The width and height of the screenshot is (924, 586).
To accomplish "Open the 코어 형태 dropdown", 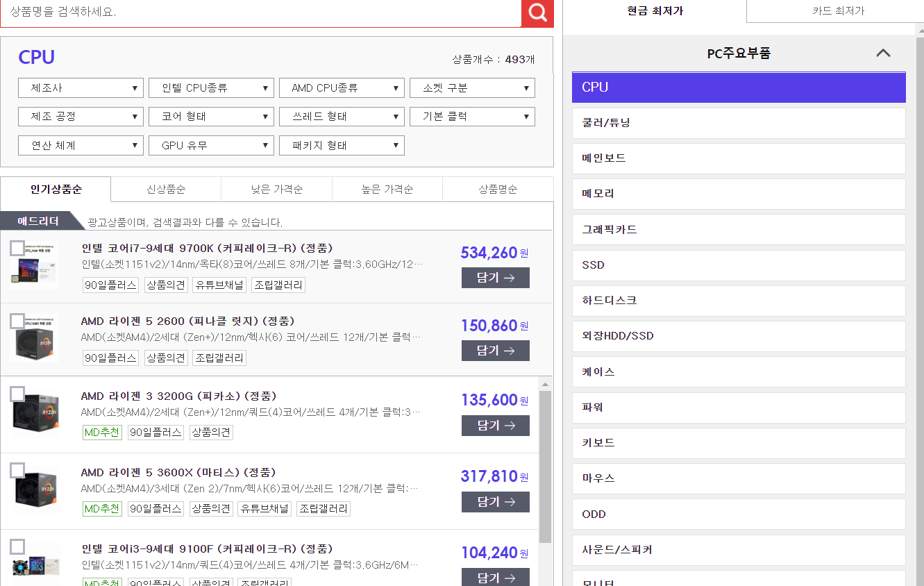I will 211,117.
